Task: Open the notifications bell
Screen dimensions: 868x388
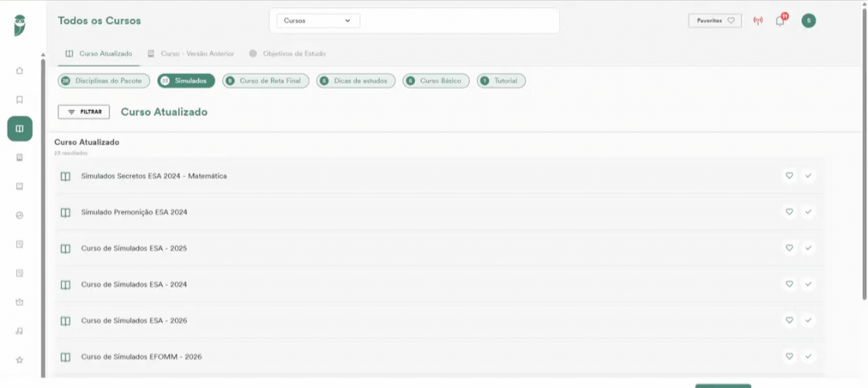Action: 780,21
